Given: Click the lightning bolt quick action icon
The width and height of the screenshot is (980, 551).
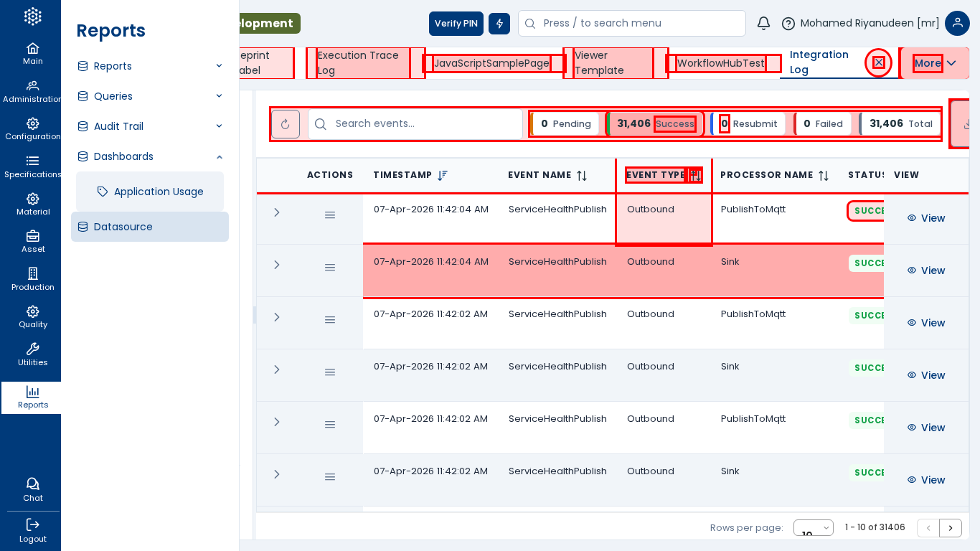Looking at the screenshot, I should click(499, 24).
